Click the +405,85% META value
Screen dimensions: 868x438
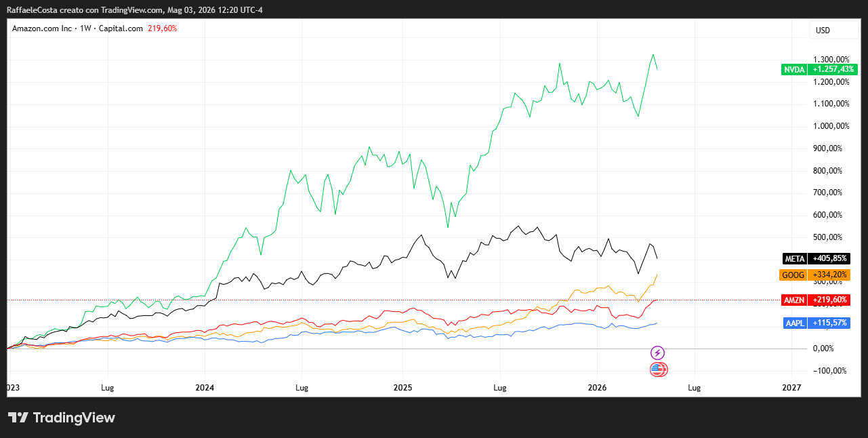[x=828, y=258]
